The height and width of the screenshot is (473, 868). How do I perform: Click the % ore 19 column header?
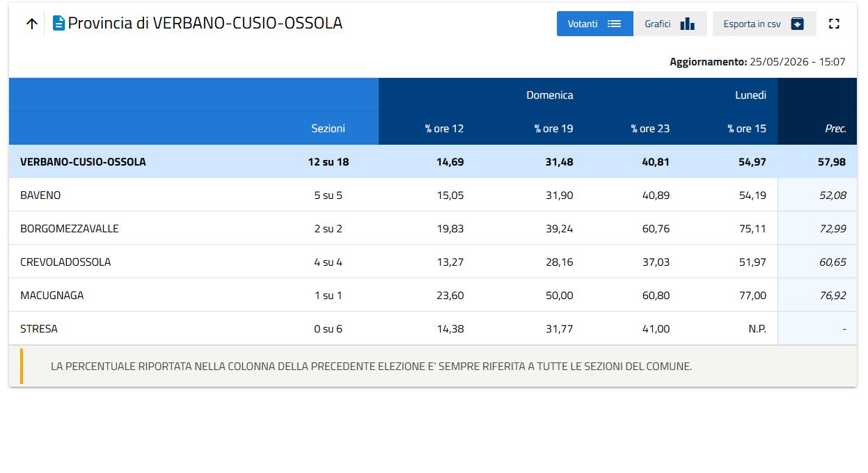tap(554, 129)
